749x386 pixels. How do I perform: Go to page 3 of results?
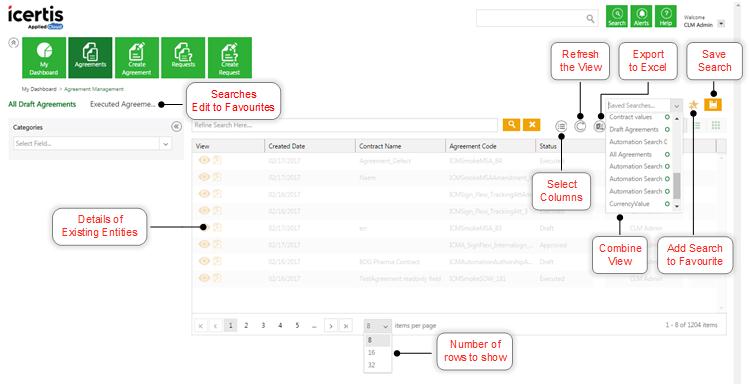click(263, 325)
